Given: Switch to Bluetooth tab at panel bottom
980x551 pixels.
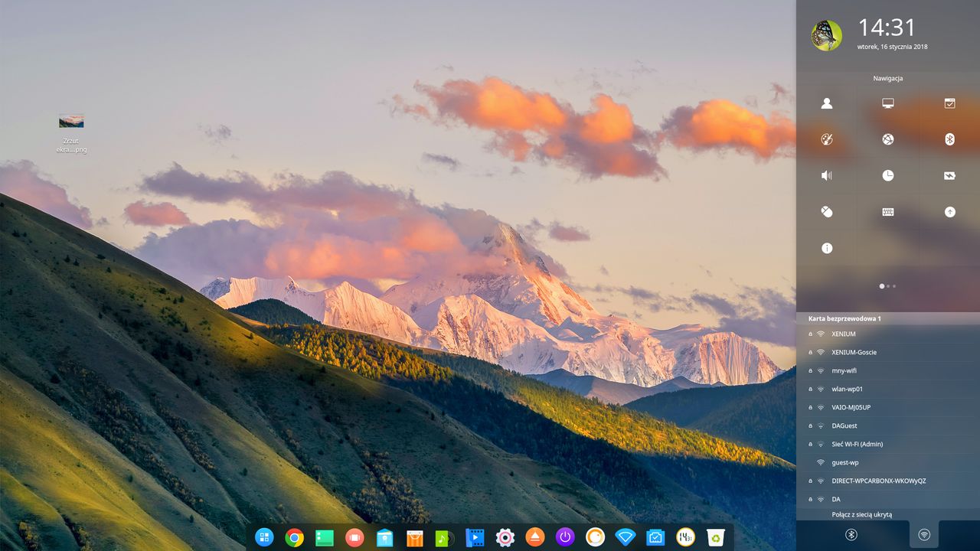Looking at the screenshot, I should click(851, 535).
